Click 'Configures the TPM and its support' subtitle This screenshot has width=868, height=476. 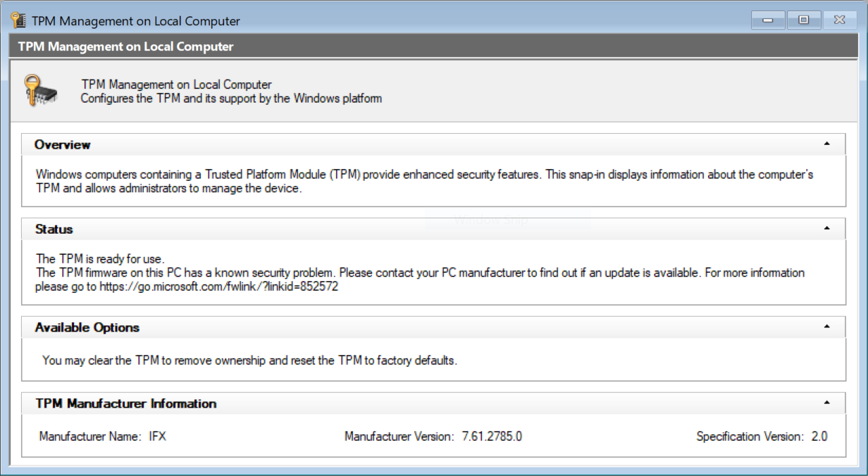[x=231, y=99]
